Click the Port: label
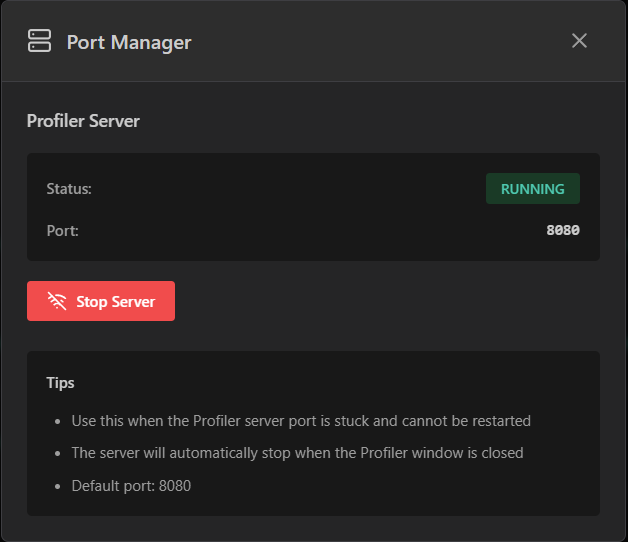 click(62, 231)
